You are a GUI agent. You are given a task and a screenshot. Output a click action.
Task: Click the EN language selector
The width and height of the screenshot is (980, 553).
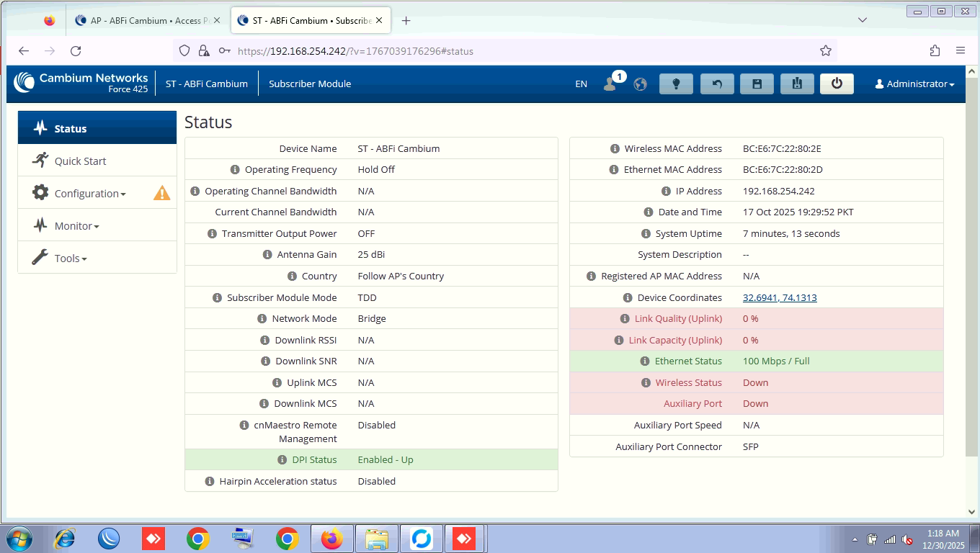pos(581,84)
